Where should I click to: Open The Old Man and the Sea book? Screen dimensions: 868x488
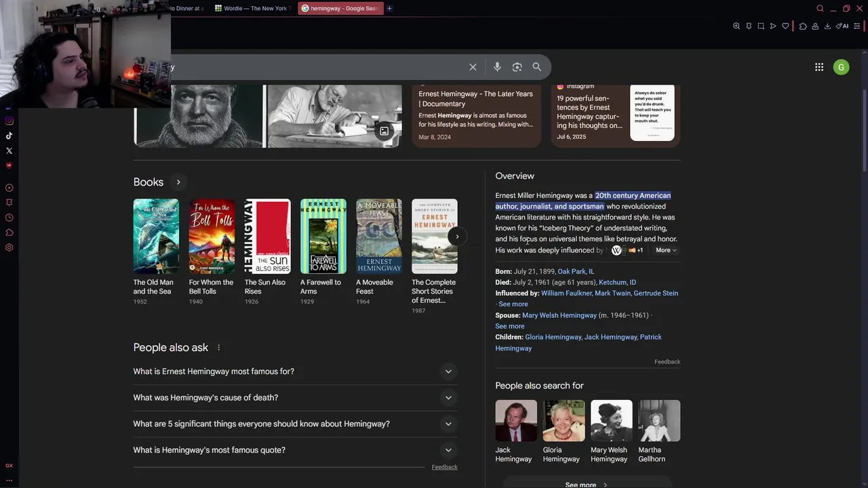click(156, 251)
